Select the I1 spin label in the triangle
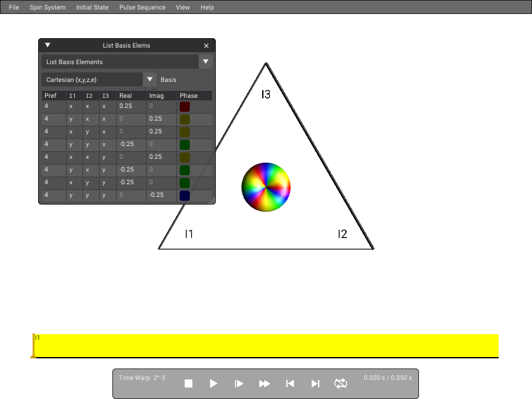Screen dimensions: 532x399 pos(189,234)
